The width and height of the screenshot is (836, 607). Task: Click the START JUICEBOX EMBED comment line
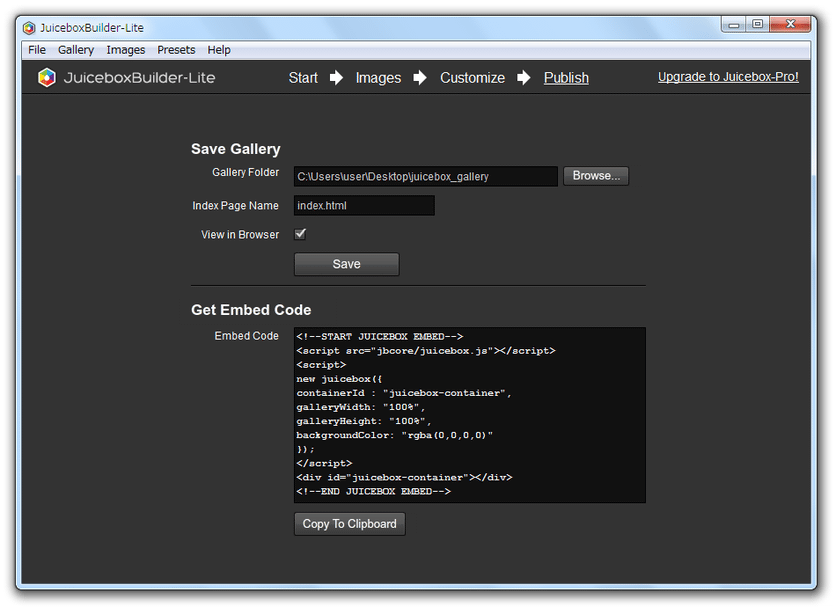pos(380,337)
